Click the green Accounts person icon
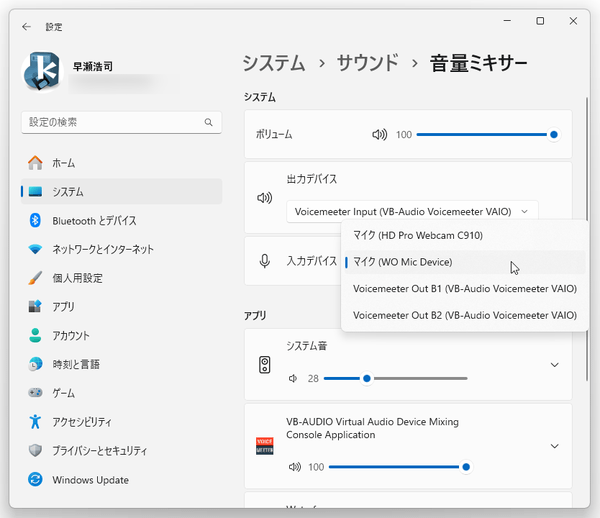The width and height of the screenshot is (600, 518). [35, 336]
